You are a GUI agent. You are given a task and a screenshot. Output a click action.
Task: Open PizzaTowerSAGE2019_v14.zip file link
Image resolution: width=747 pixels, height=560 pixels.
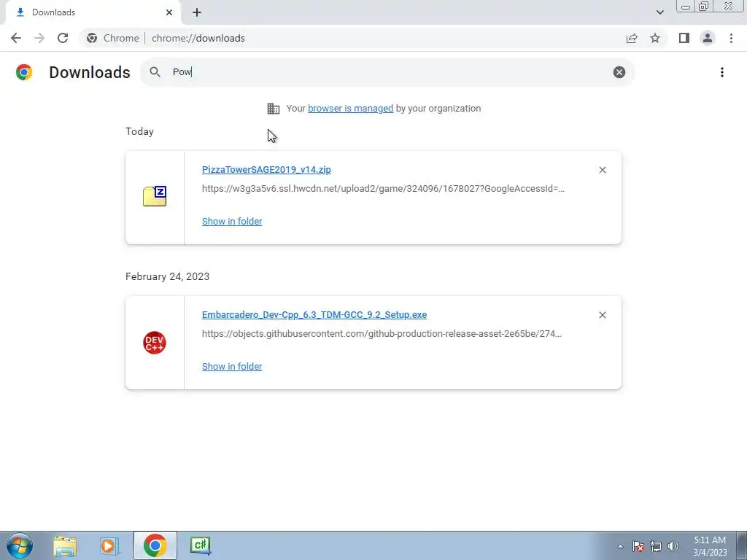click(x=266, y=169)
